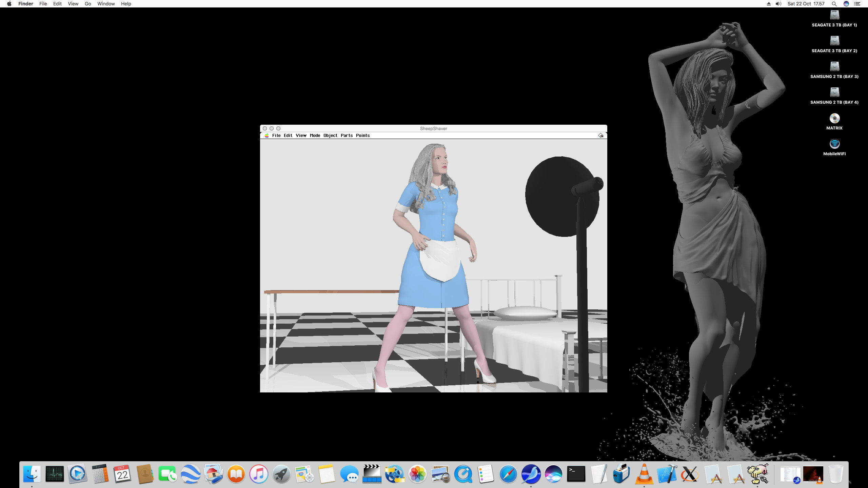Open the eject menu bar icon
The image size is (868, 488).
(x=769, y=4)
